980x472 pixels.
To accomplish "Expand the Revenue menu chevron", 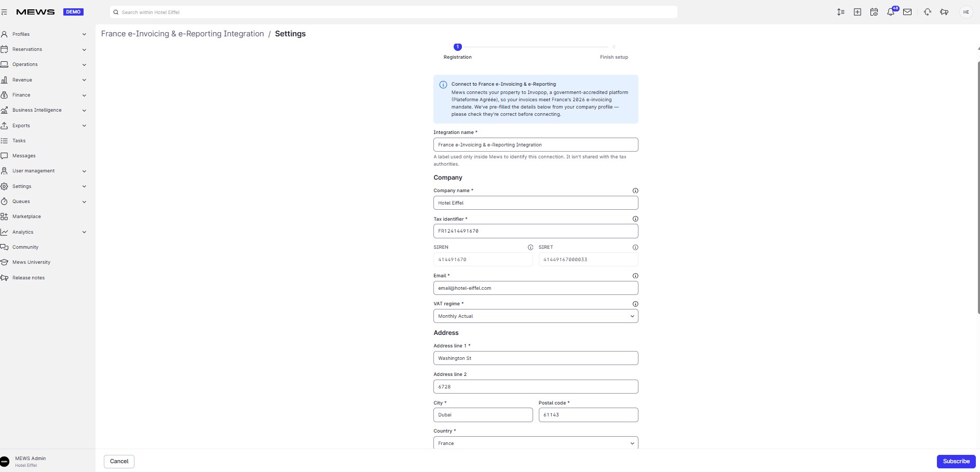I will pos(84,80).
